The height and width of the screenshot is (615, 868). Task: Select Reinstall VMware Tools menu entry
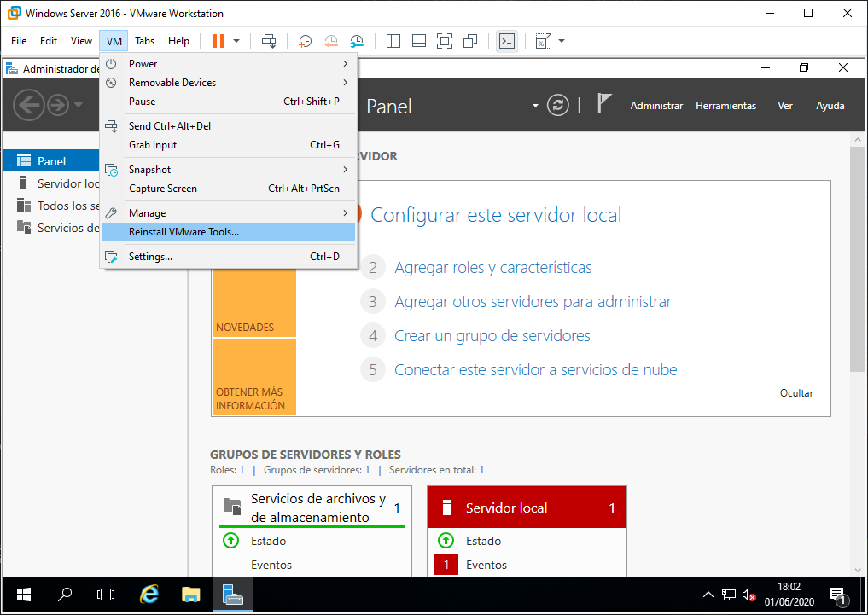pyautogui.click(x=184, y=232)
